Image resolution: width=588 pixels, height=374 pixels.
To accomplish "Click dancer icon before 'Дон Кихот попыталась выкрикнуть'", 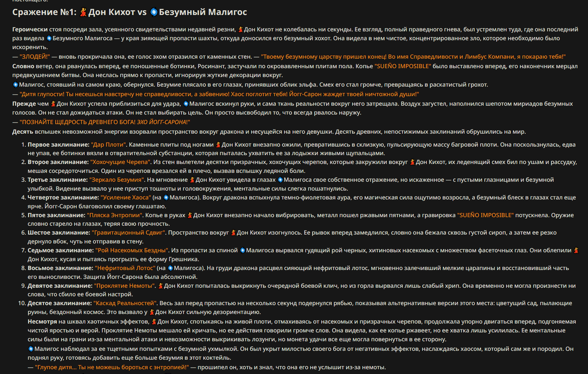I will 161,286.
